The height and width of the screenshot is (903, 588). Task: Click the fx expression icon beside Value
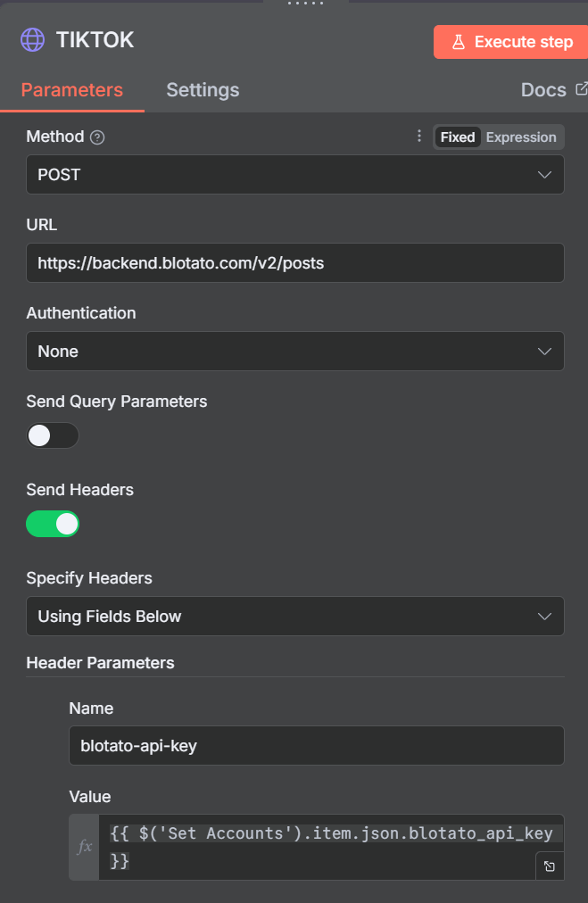click(x=84, y=847)
